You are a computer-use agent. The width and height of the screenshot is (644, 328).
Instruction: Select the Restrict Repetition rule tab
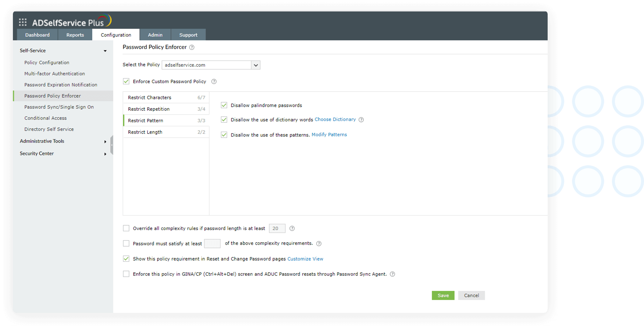pyautogui.click(x=166, y=109)
